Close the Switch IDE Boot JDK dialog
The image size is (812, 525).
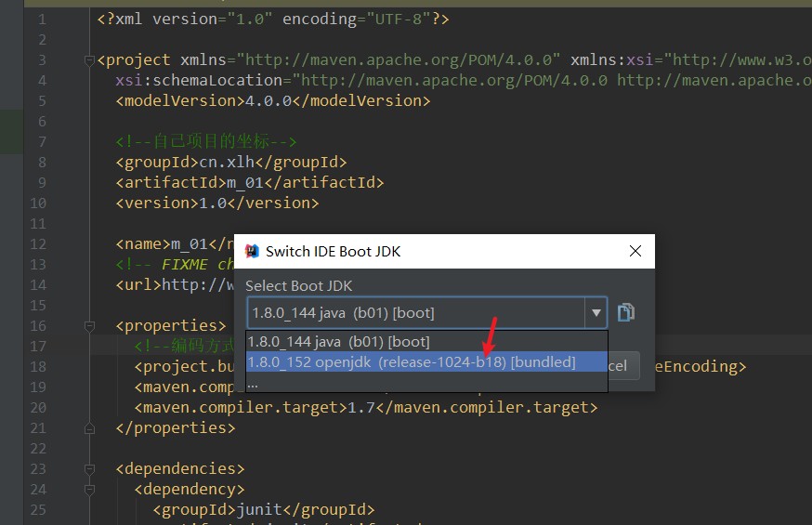(635, 251)
